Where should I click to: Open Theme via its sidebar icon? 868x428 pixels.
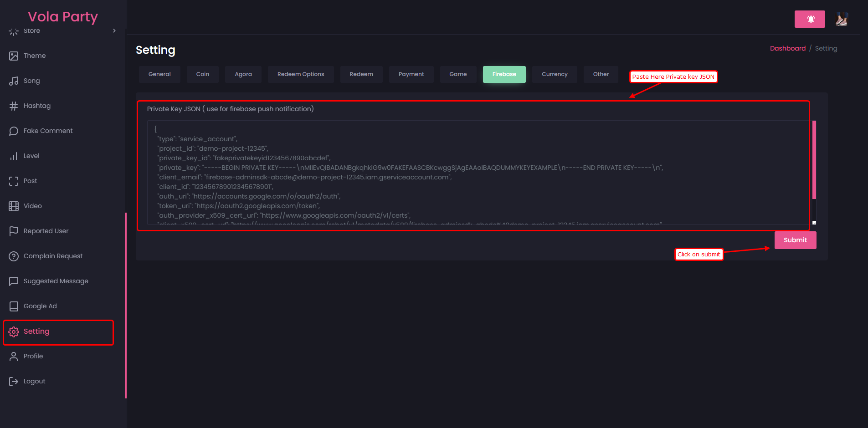coord(14,56)
